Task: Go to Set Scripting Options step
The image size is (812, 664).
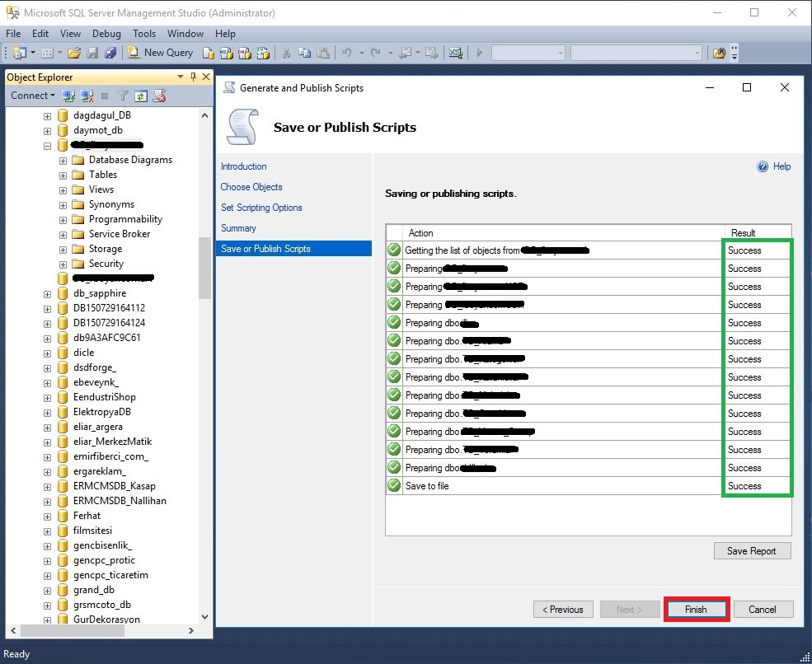Action: point(261,208)
